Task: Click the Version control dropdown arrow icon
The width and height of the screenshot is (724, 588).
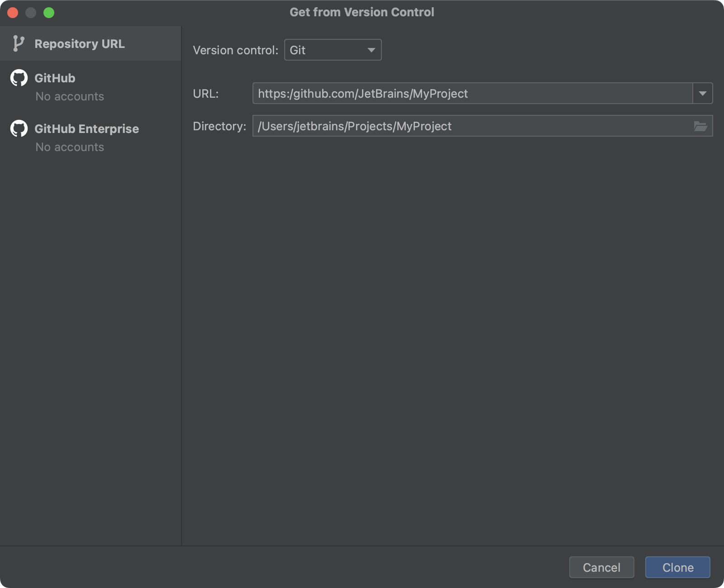Action: point(370,50)
